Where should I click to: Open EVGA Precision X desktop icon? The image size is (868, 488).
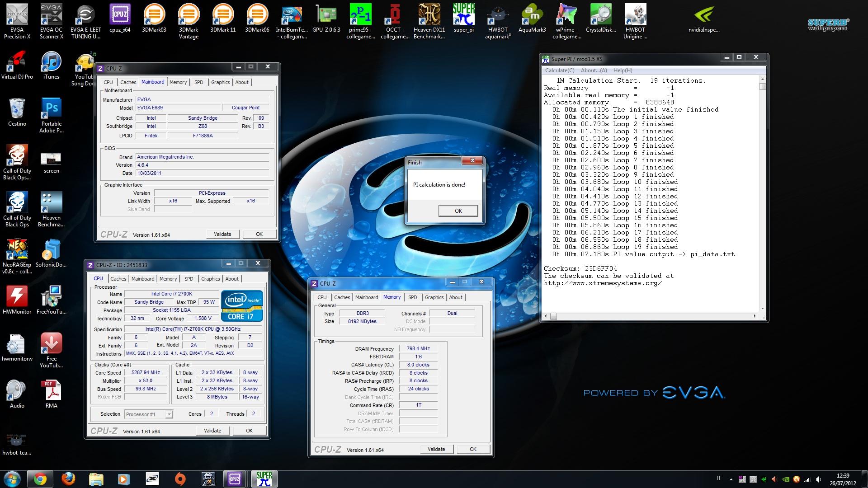17,21
